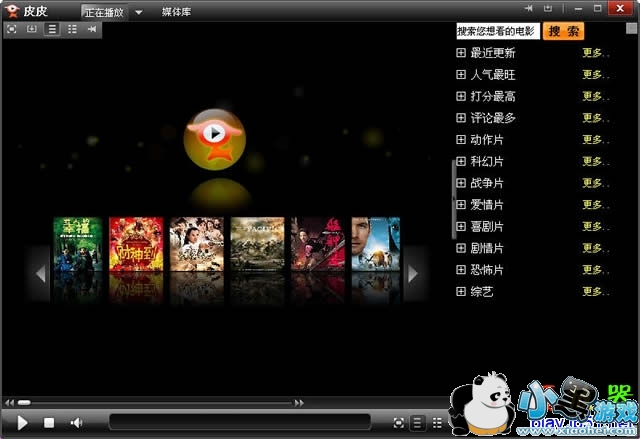The height and width of the screenshot is (439, 640).
Task: Click fast-forward icon on seek bar
Action: click(x=299, y=403)
